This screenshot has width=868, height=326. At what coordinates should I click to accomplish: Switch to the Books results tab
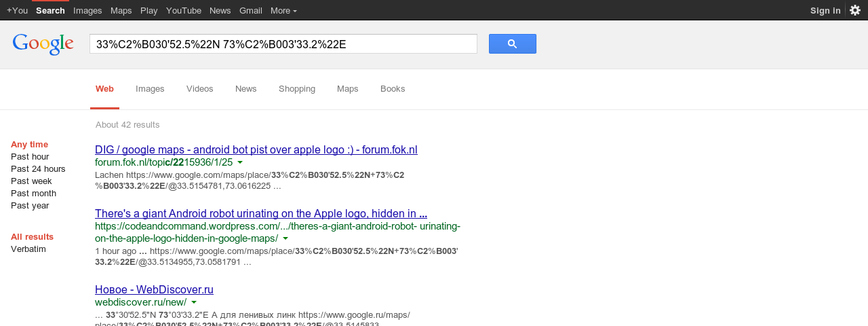click(x=393, y=89)
